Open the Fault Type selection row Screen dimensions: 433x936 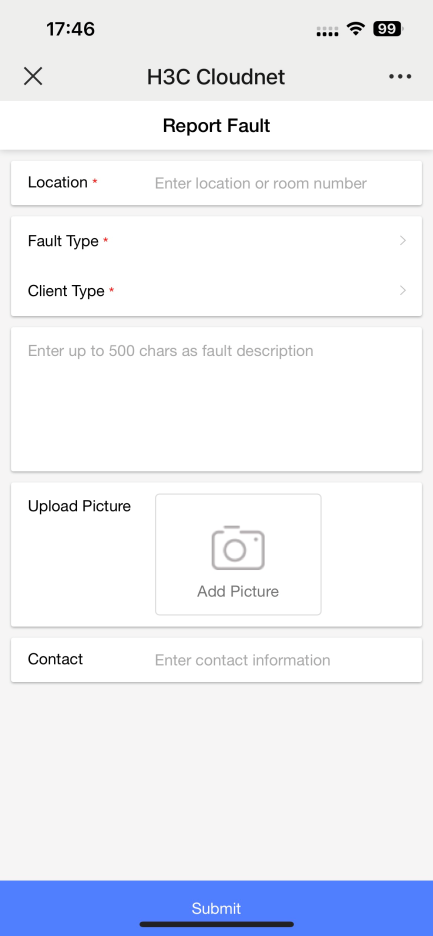pyautogui.click(x=216, y=241)
